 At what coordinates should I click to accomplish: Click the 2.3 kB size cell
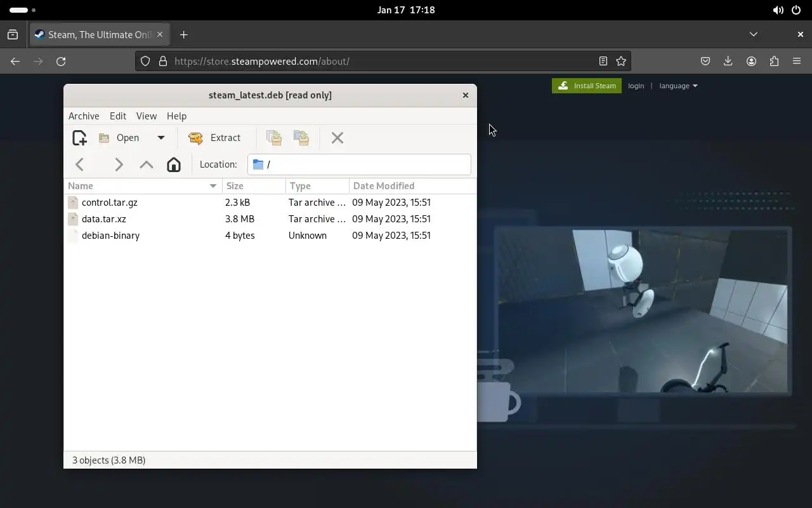(238, 203)
